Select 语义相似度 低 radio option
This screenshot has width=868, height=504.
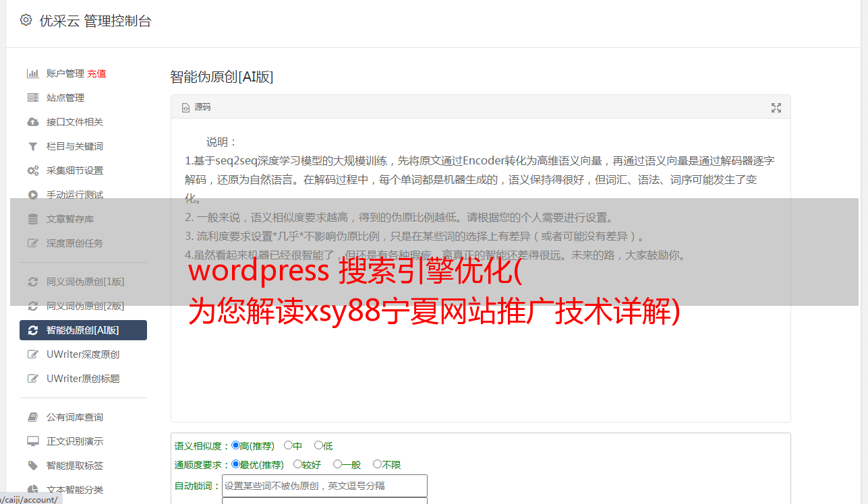(x=318, y=445)
